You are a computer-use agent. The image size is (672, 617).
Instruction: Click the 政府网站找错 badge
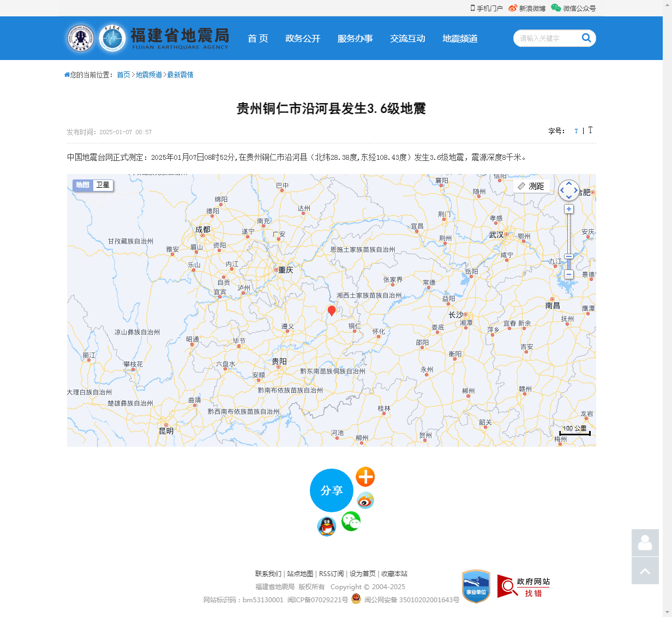524,586
